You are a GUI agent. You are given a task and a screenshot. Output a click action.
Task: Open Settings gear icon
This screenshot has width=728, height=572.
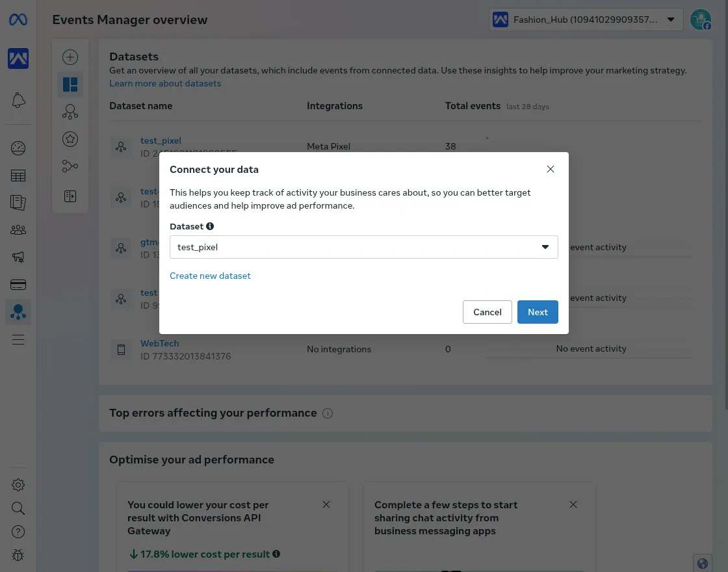[18, 485]
